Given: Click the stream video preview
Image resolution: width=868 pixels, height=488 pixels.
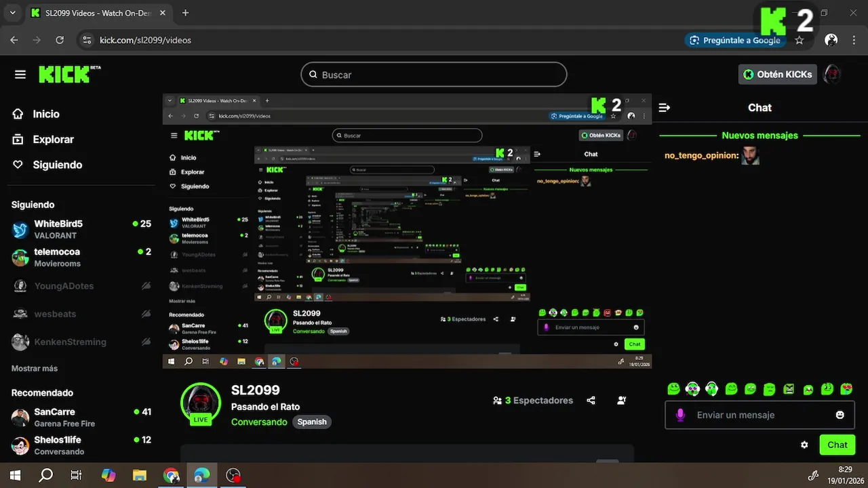Looking at the screenshot, I should [x=407, y=231].
